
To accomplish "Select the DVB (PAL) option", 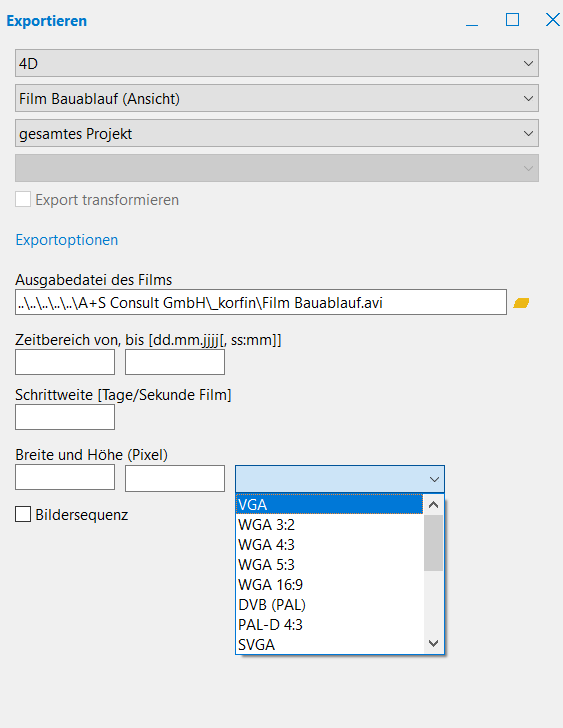I will tap(330, 604).
